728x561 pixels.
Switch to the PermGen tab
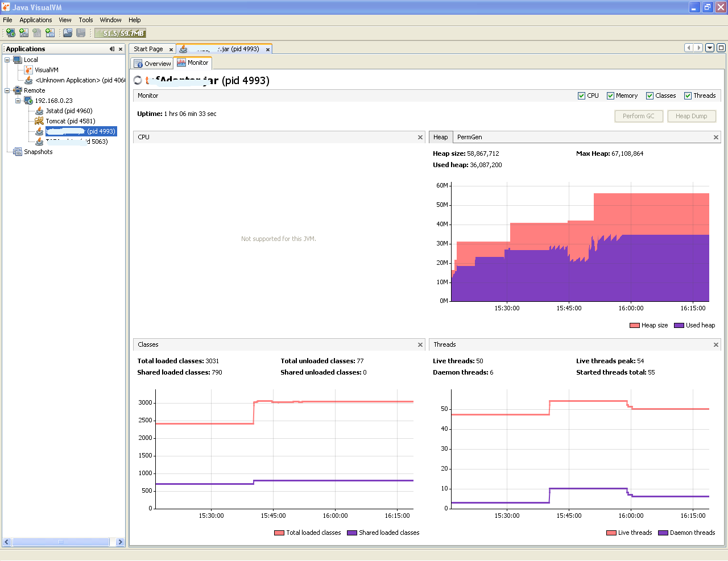click(x=469, y=137)
